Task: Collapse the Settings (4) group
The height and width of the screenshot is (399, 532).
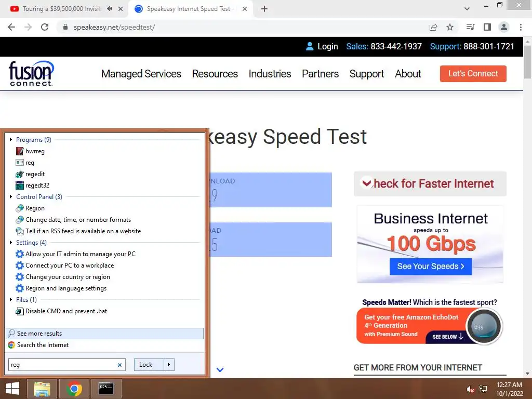Action: [11, 242]
